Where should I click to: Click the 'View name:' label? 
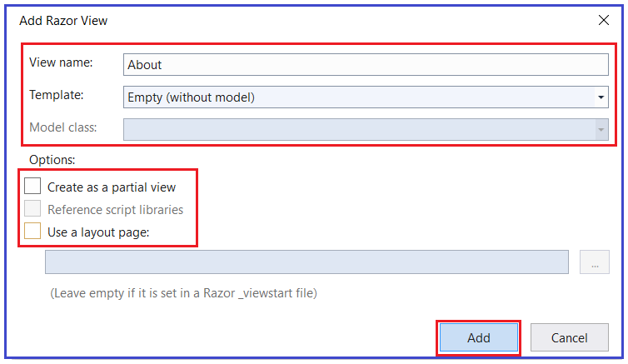(61, 62)
